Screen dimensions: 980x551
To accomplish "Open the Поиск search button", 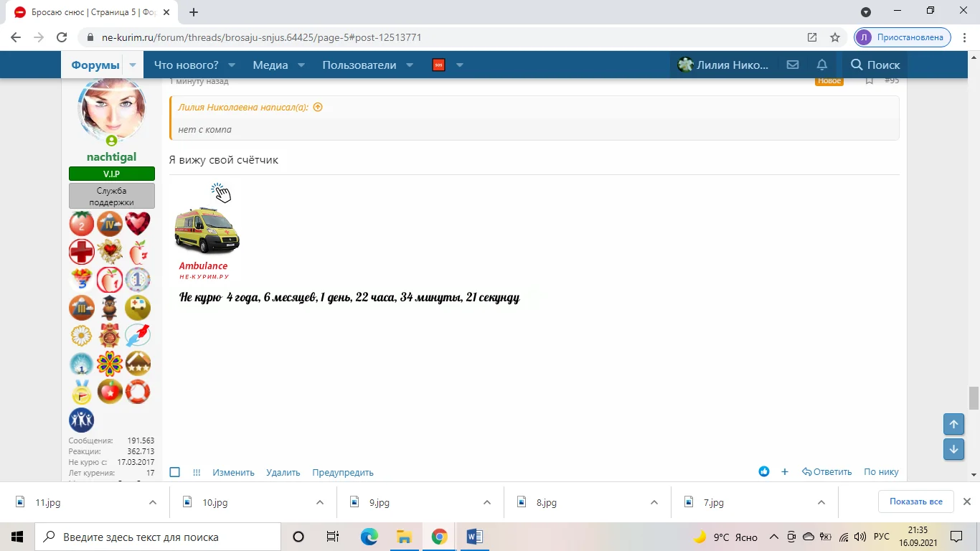I will tap(875, 65).
